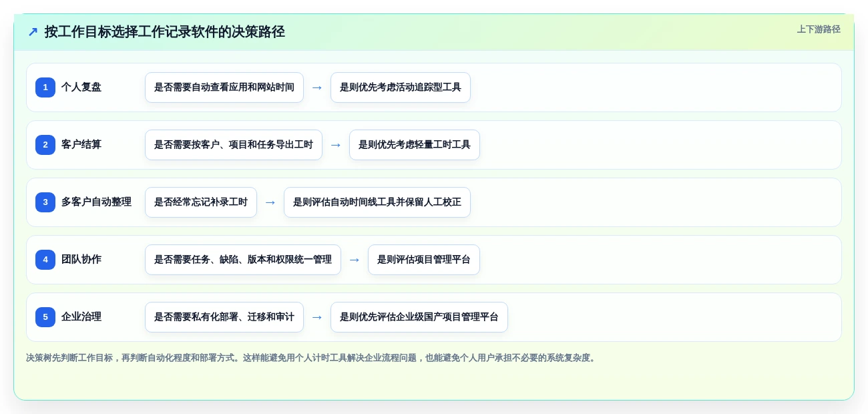Image resolution: width=868 pixels, height=414 pixels.
Task: Select the 客户结算 row label
Action: [81, 145]
